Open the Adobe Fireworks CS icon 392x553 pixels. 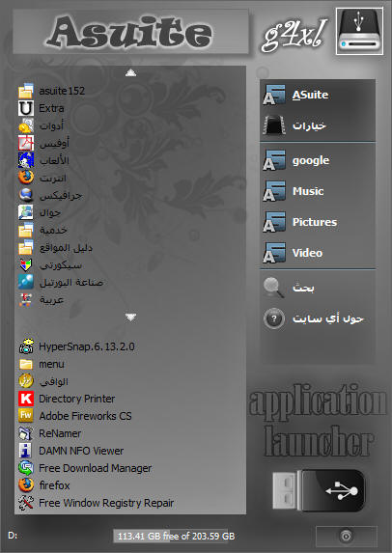click(26, 416)
